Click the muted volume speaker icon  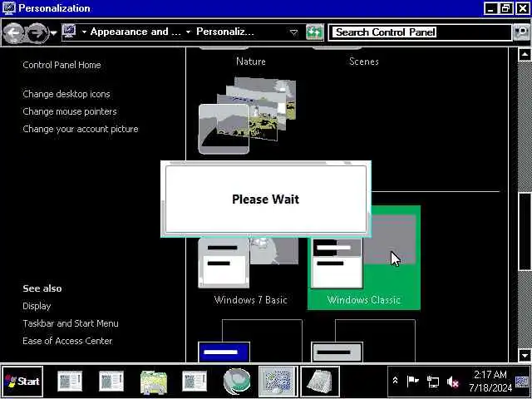(453, 382)
